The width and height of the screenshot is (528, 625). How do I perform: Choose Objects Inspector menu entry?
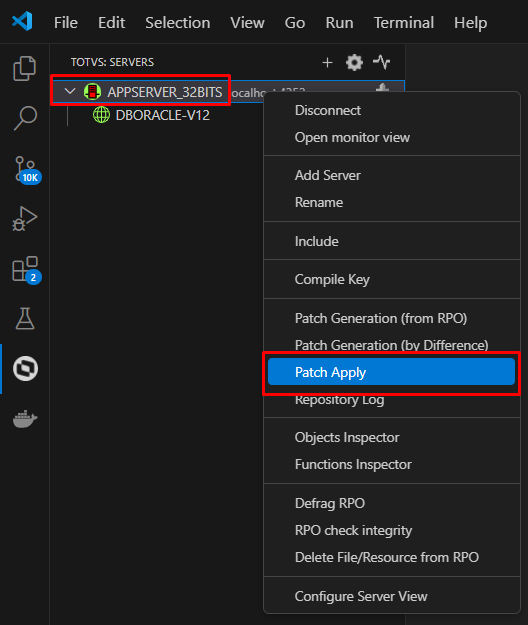392,438
